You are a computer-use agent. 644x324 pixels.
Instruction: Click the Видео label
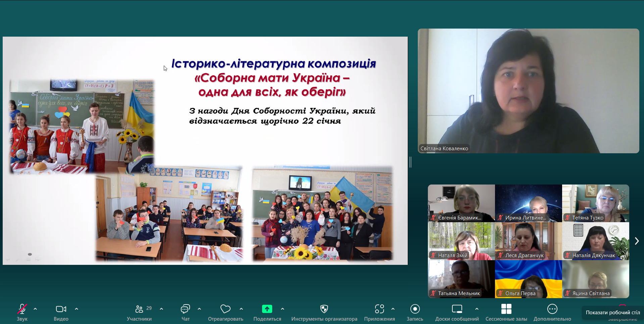pos(61,319)
